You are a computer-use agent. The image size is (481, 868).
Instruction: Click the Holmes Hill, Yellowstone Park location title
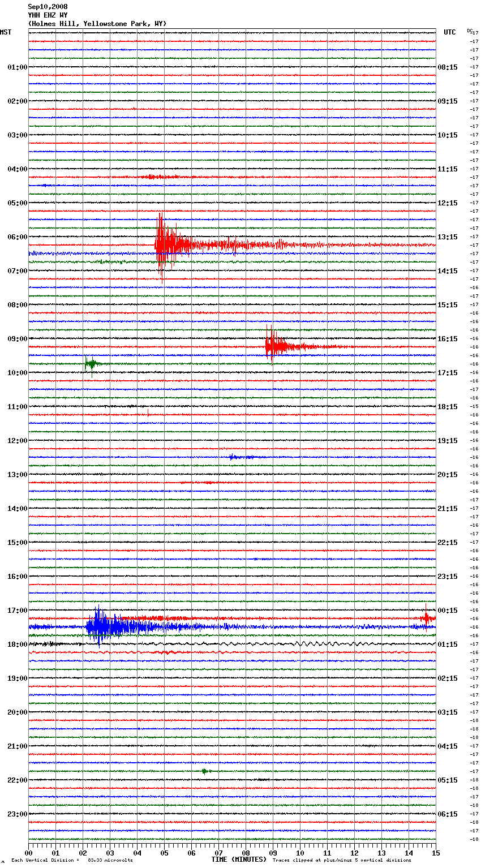(x=97, y=24)
